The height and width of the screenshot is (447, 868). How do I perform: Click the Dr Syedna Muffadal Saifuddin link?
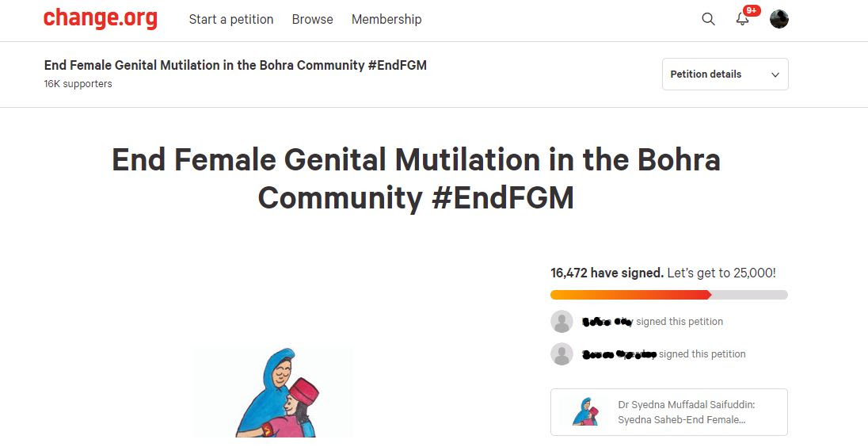click(686, 405)
